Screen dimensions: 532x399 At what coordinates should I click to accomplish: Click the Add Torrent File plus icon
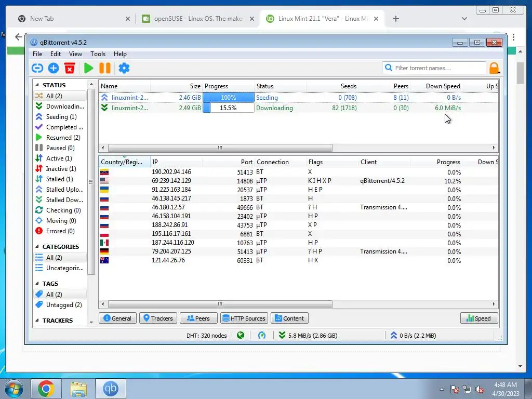[54, 68]
